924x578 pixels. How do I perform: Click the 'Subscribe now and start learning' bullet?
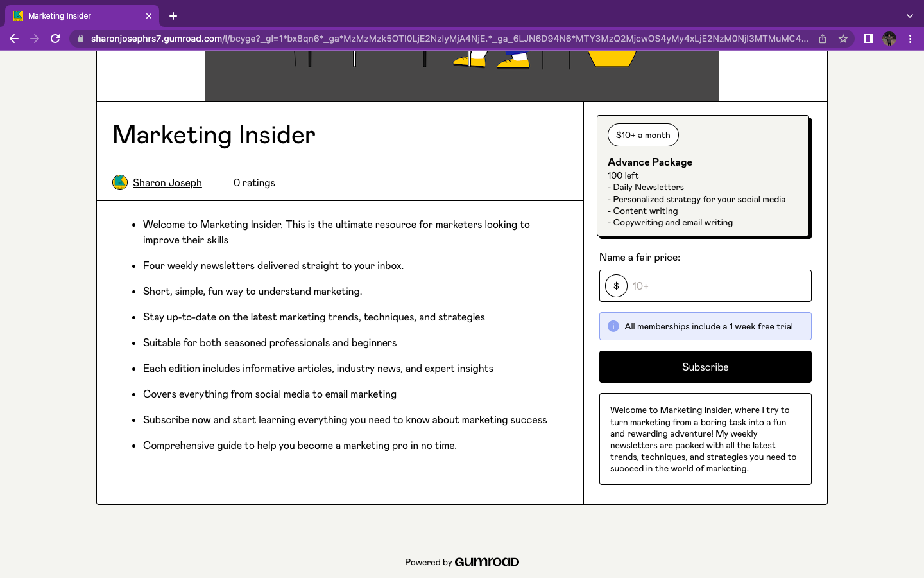[345, 419]
